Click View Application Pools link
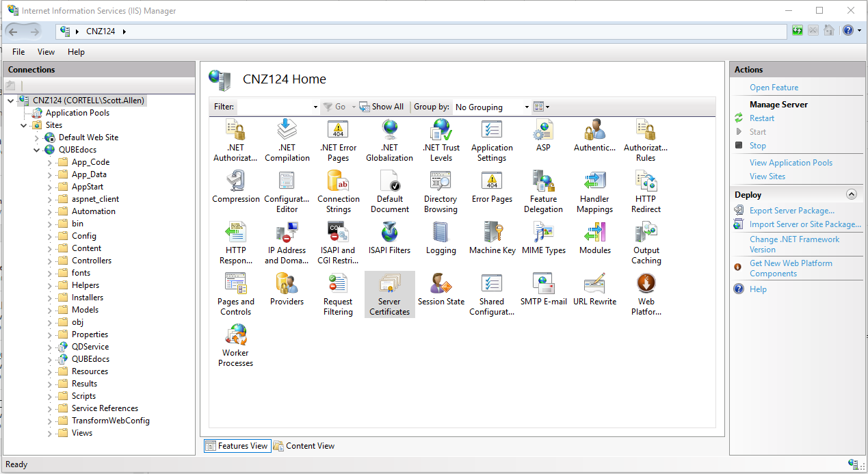The image size is (868, 474). pyautogui.click(x=791, y=163)
